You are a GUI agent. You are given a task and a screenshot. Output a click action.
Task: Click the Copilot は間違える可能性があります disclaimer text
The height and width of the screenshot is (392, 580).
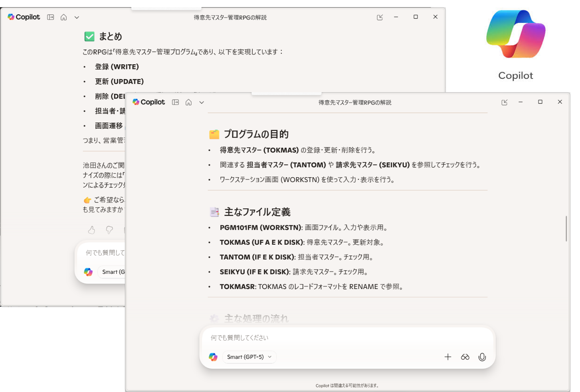point(347,386)
